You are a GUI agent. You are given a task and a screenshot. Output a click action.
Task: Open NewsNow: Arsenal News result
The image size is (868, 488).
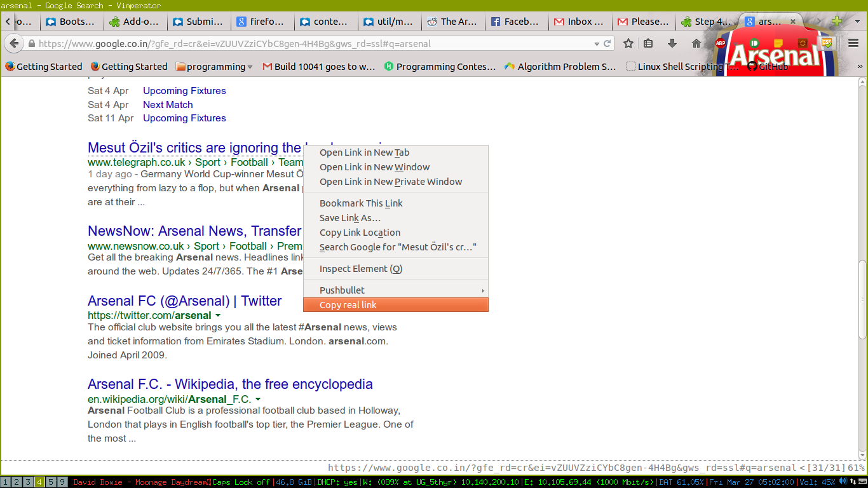coord(194,231)
